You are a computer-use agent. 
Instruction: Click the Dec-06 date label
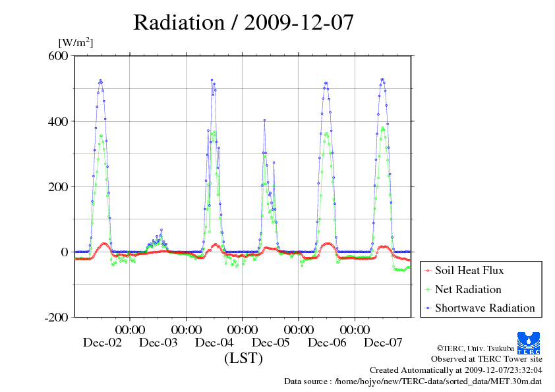[327, 343]
